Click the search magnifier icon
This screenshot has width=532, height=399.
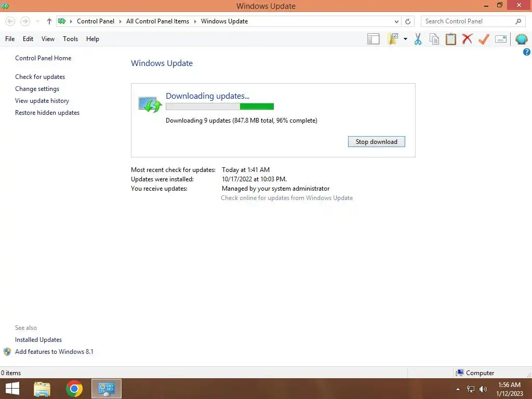[x=518, y=21]
